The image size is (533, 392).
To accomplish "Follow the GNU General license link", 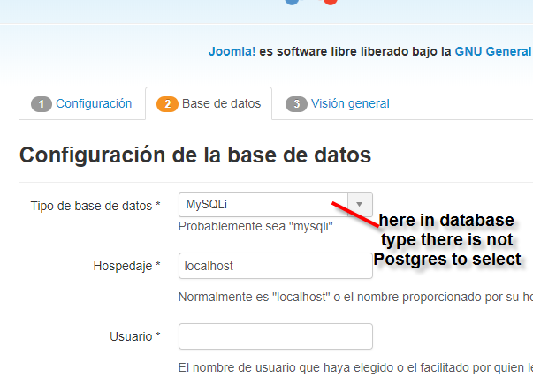I will pos(493,51).
